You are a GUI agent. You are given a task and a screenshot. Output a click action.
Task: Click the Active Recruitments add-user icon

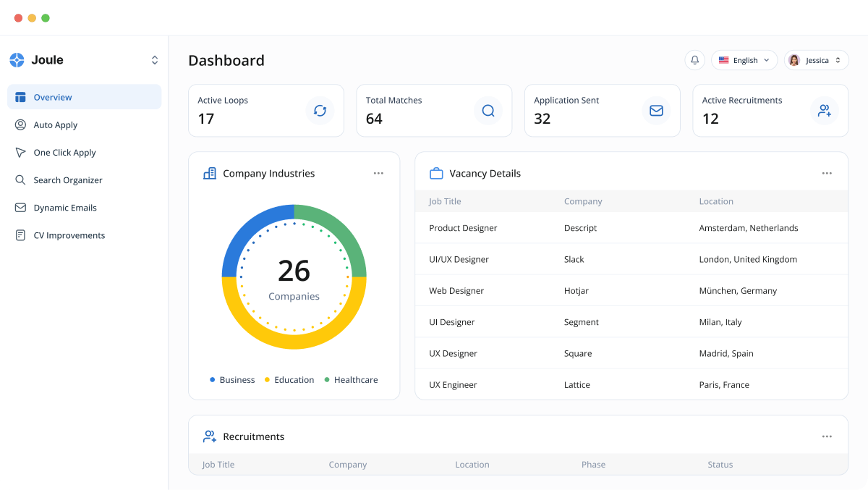point(824,111)
